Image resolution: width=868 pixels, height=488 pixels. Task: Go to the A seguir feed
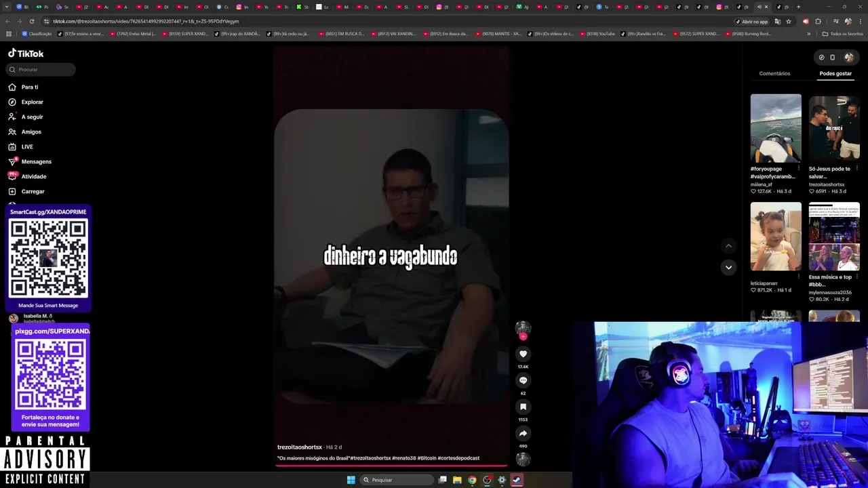point(26,117)
